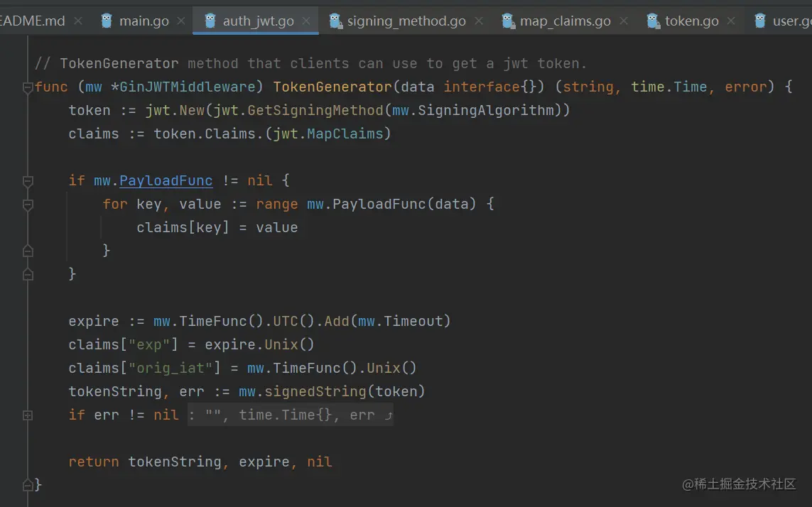Image resolution: width=812 pixels, height=507 pixels.
Task: Click the gopher icon on user.go tab
Action: (x=760, y=21)
